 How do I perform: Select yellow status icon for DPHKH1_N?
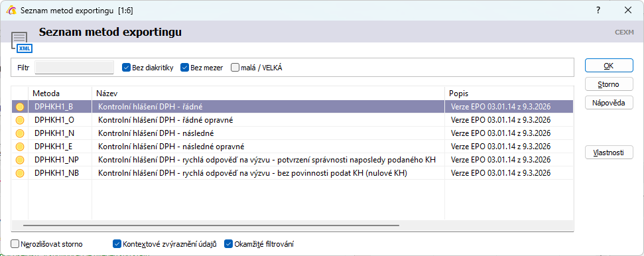(20, 133)
